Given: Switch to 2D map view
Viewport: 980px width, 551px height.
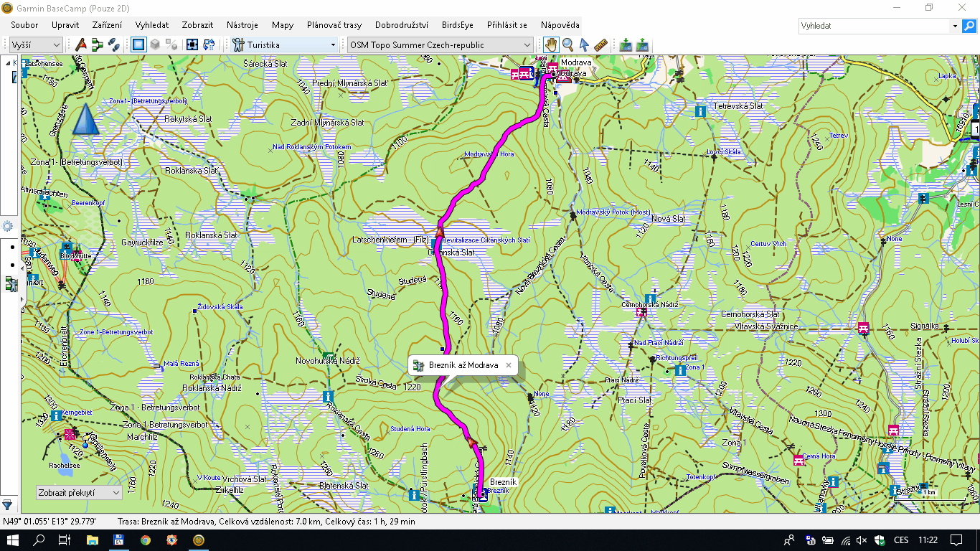Looking at the screenshot, I should click(138, 44).
